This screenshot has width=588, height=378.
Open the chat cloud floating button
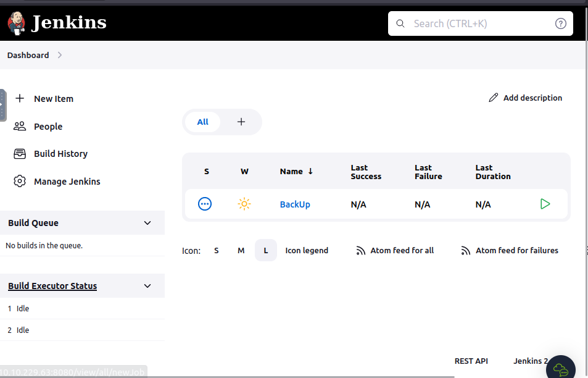561,370
